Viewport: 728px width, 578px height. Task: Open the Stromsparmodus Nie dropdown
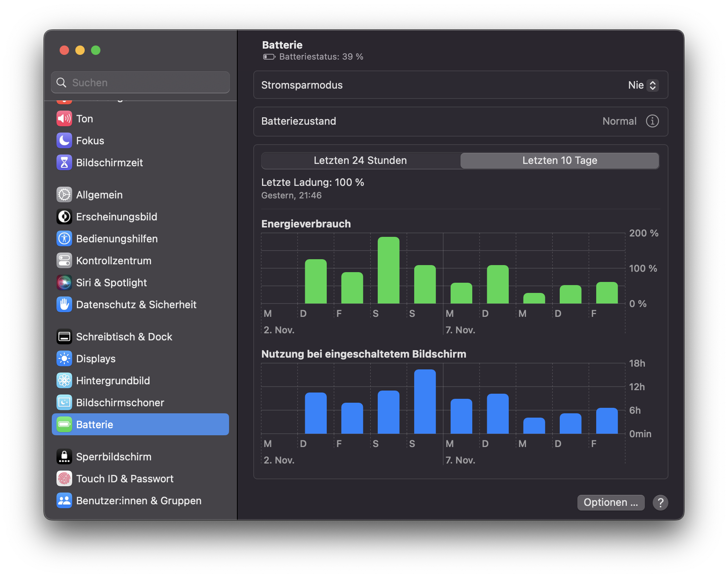click(643, 85)
